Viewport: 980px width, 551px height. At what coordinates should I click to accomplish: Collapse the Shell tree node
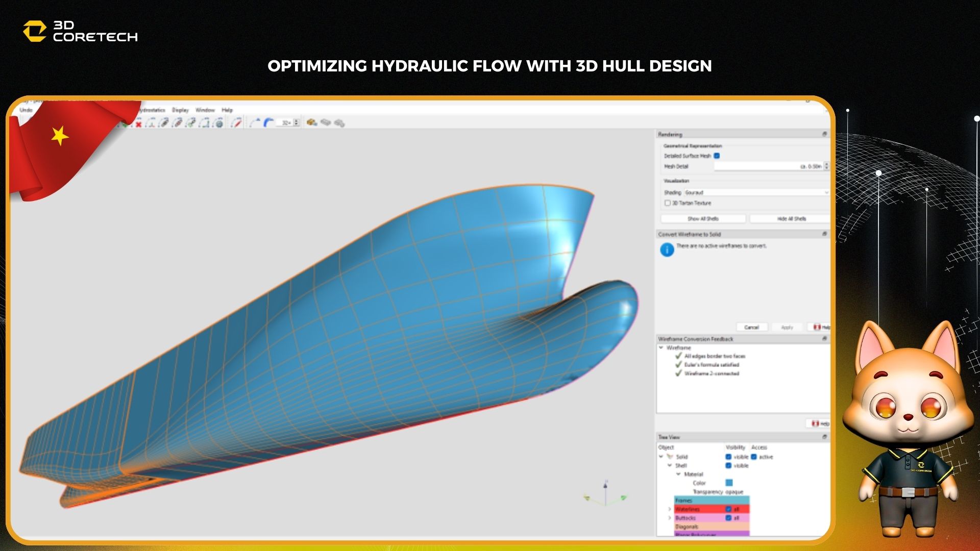pos(670,465)
